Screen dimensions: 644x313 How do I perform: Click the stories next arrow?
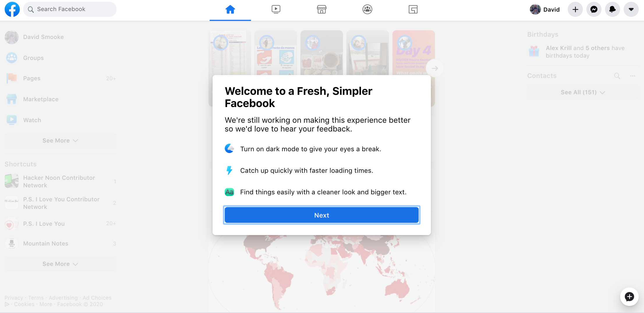coord(435,68)
